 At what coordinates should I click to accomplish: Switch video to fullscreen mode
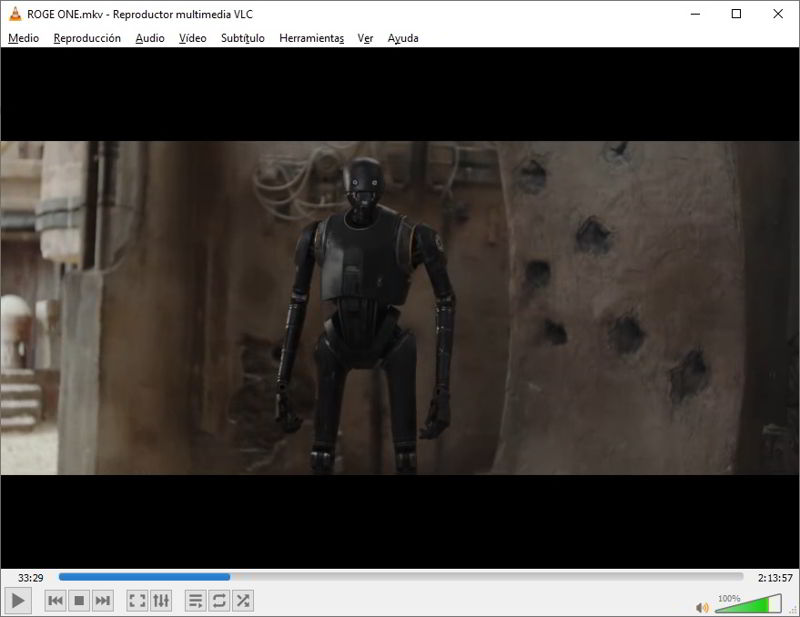tap(137, 600)
